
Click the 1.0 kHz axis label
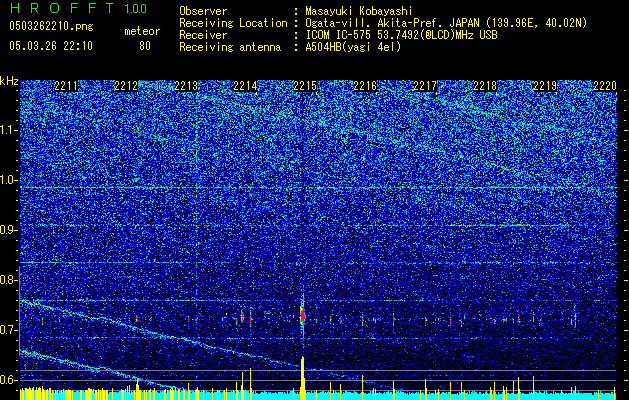pyautogui.click(x=9, y=180)
